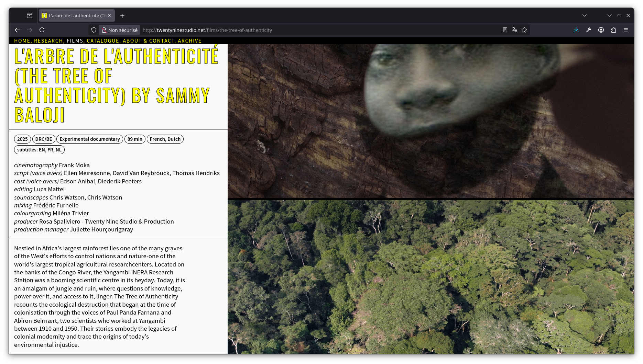Viewport: 643px width, 364px height.
Task: Open the account profile icon
Action: coord(601,30)
